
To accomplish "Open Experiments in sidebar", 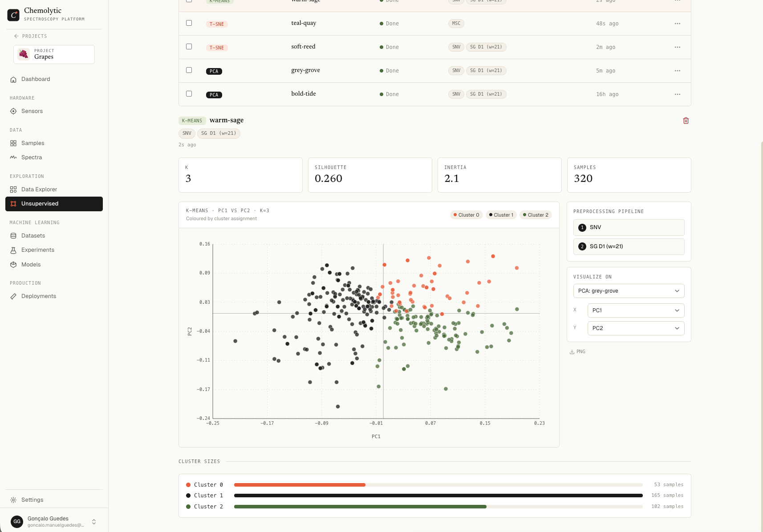I will (x=54, y=250).
